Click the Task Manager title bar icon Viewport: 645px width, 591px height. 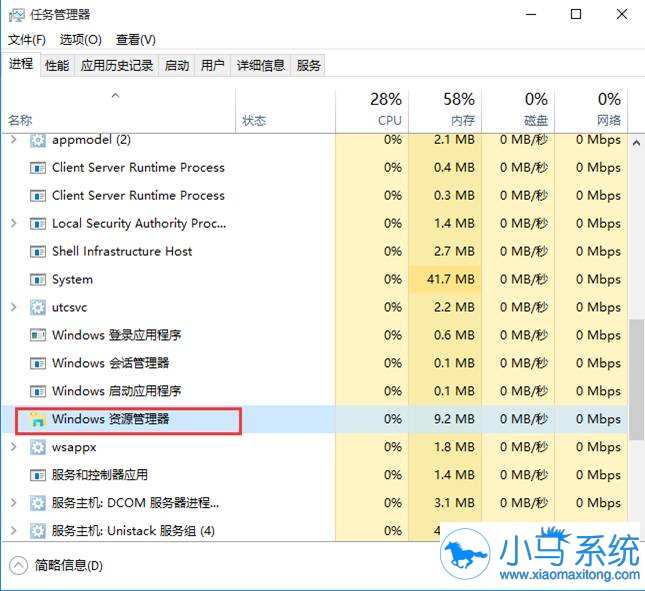pos(16,15)
